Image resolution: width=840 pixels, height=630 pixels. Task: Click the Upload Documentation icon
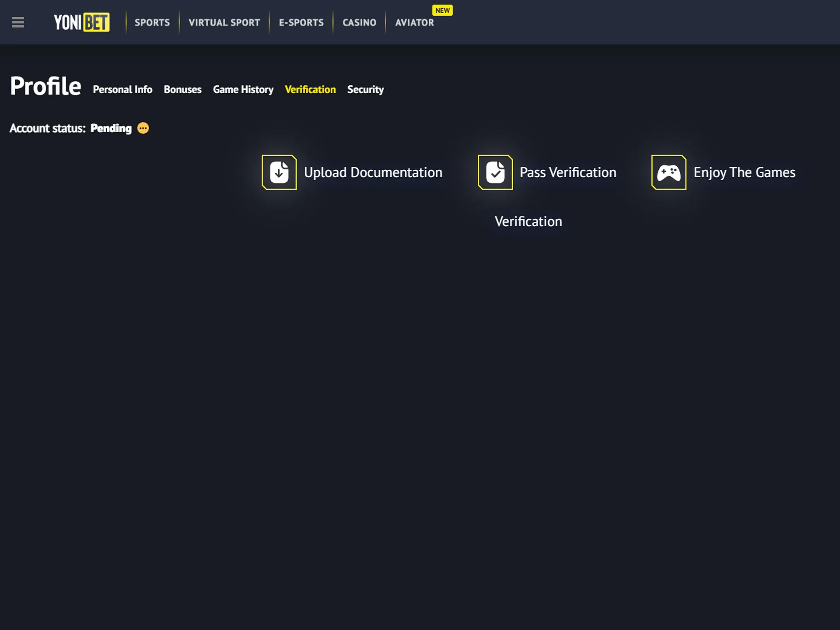pyautogui.click(x=278, y=171)
